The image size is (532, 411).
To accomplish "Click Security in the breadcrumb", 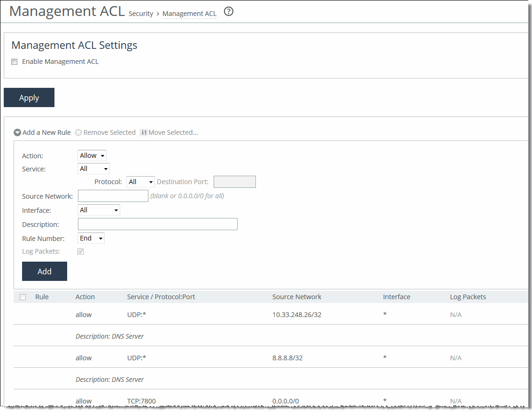I will click(x=141, y=14).
